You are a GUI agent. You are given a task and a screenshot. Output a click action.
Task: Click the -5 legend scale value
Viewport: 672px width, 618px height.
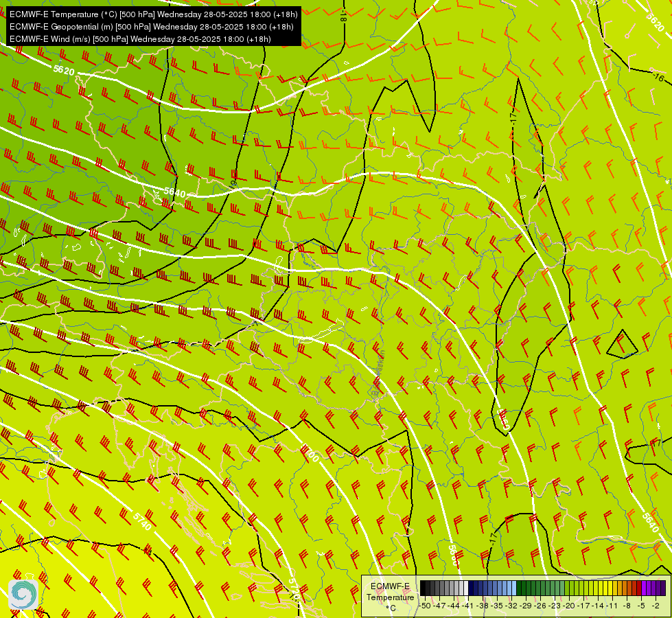coord(641,606)
